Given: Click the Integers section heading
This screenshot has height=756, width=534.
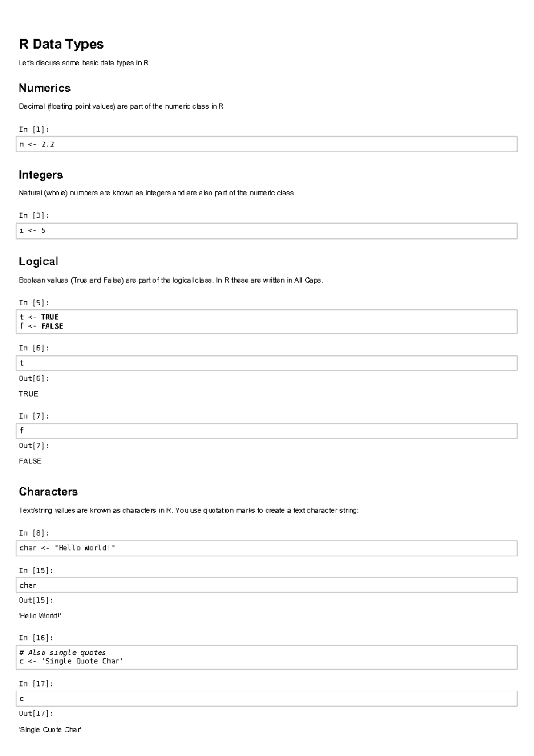Looking at the screenshot, I should [40, 175].
